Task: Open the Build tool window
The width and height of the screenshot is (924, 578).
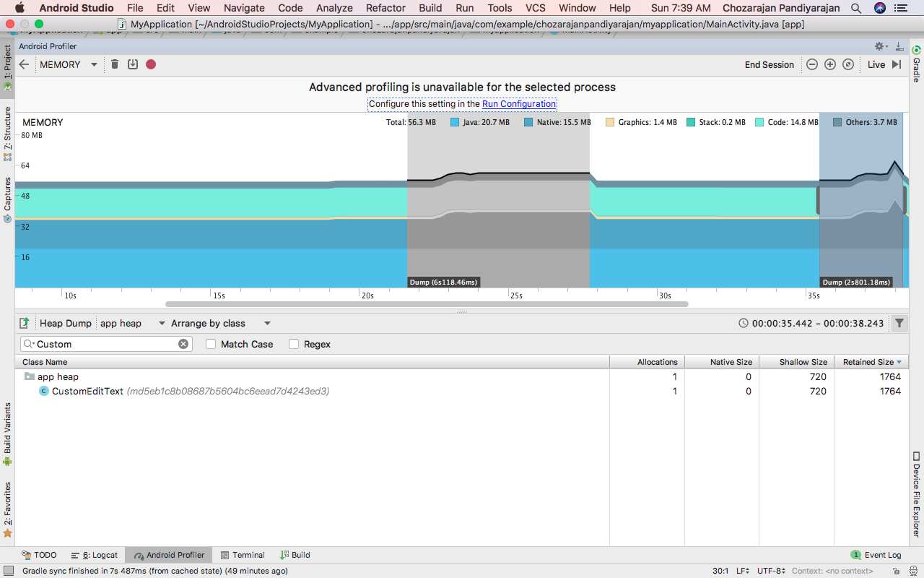Action: click(295, 555)
